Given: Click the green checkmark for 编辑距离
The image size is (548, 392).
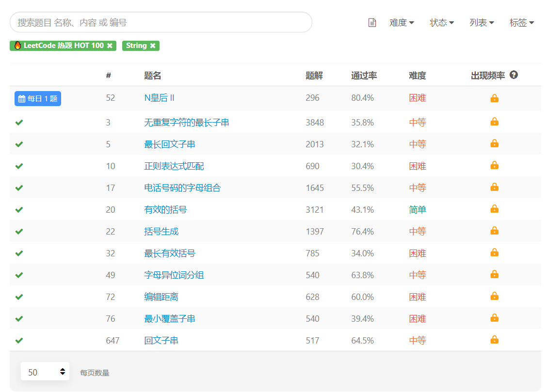Looking at the screenshot, I should 19,297.
